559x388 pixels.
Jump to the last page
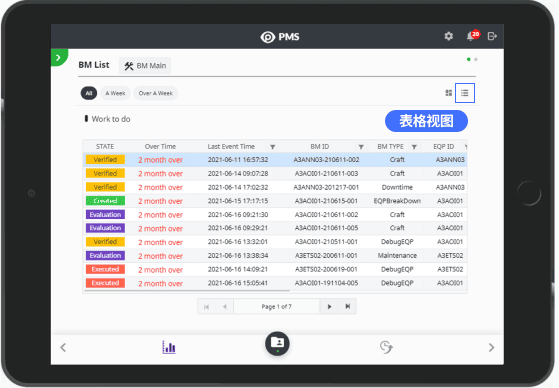click(x=348, y=307)
